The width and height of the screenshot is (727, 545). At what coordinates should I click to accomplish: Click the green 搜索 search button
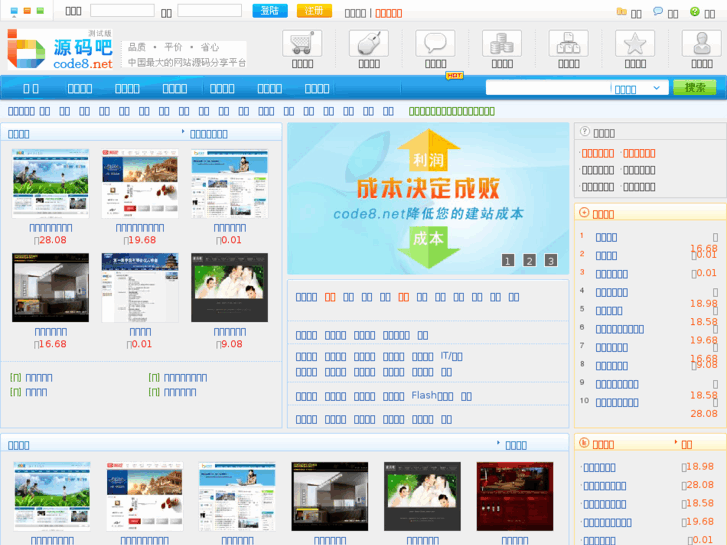click(x=695, y=87)
